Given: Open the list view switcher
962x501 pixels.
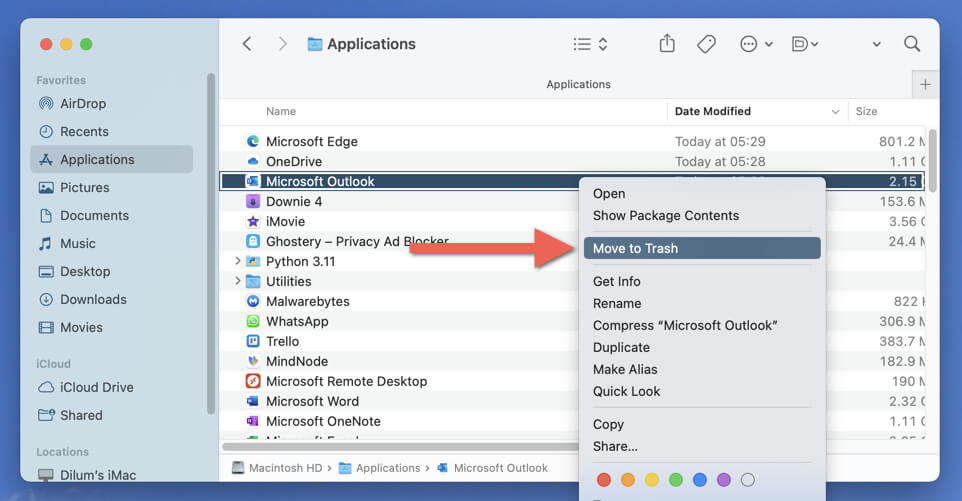Looking at the screenshot, I should point(590,44).
